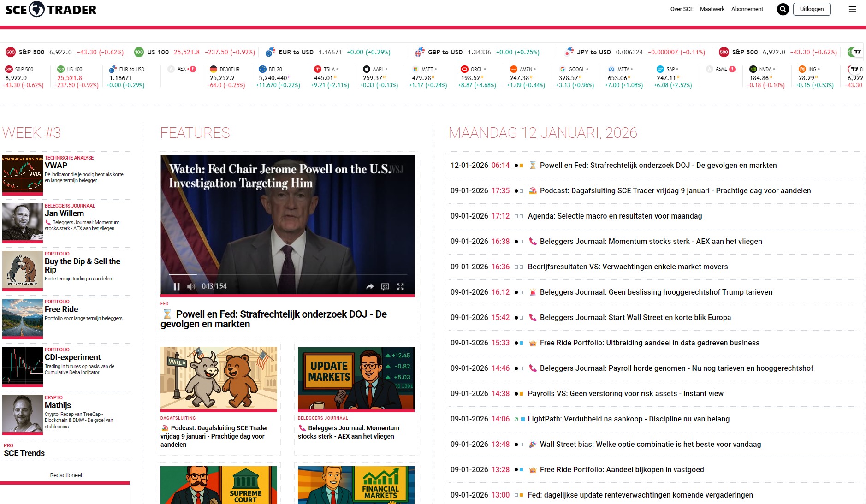Seek in the video progress bar
This screenshot has width=866, height=504.
tap(287, 275)
